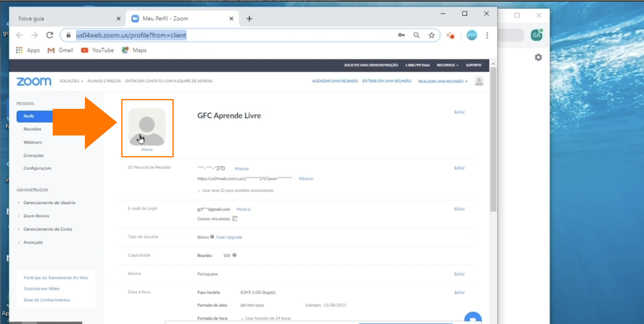Click Editar for E-mail de Login

coord(460,209)
